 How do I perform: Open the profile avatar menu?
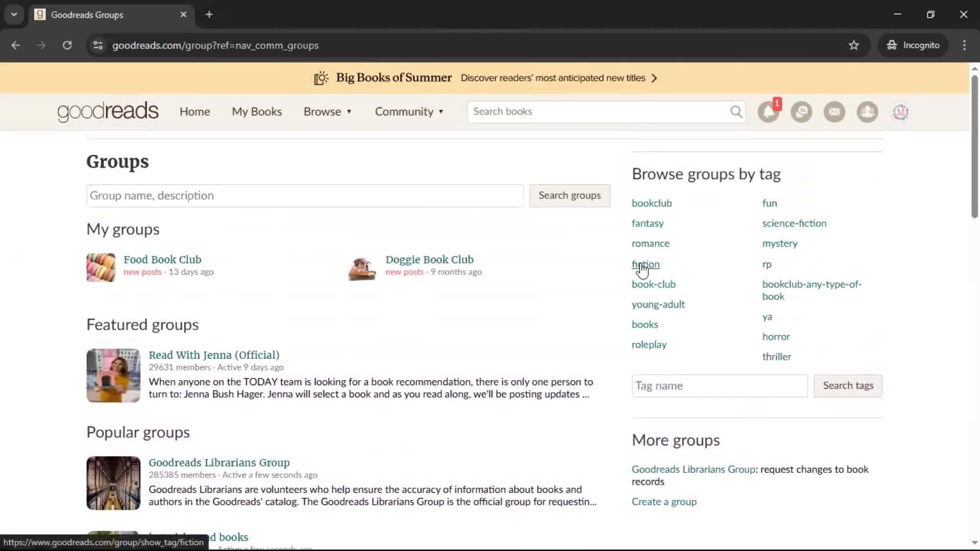pos(900,112)
